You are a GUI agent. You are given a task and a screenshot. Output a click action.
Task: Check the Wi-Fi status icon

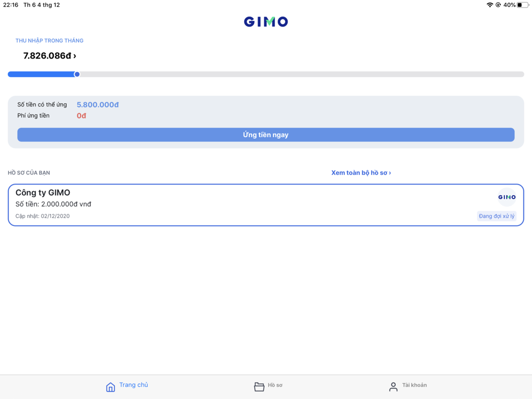pyautogui.click(x=489, y=5)
